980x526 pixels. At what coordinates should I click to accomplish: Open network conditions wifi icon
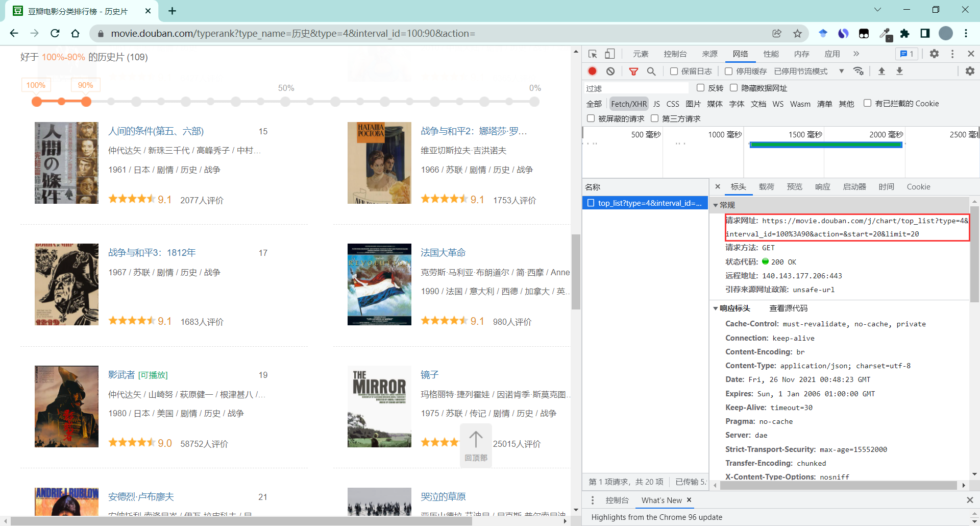(859, 71)
